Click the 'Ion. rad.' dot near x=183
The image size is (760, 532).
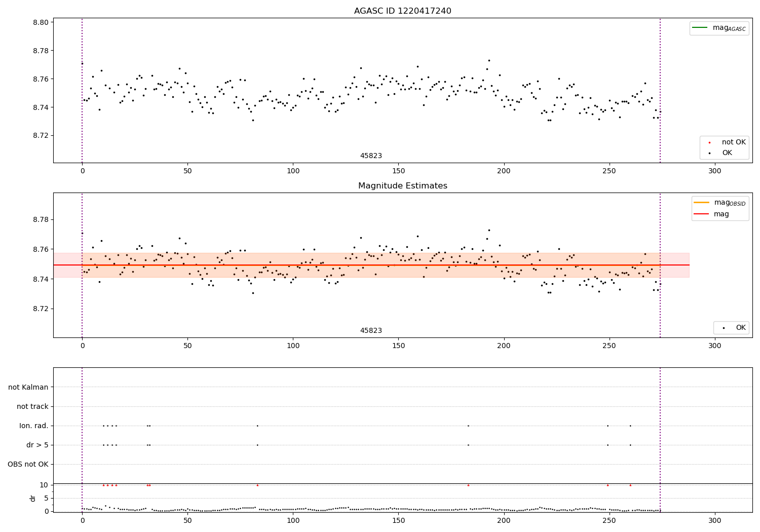[468, 426]
